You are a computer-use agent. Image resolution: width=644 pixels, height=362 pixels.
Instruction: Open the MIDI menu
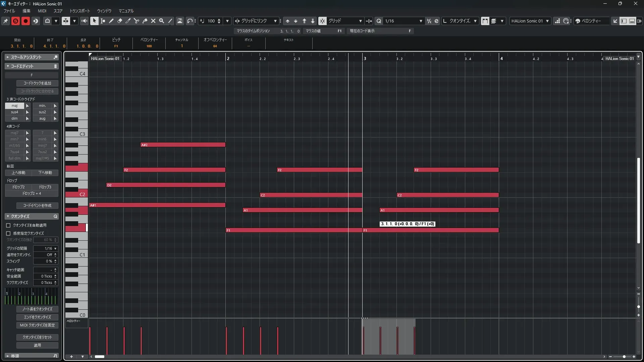tap(42, 11)
